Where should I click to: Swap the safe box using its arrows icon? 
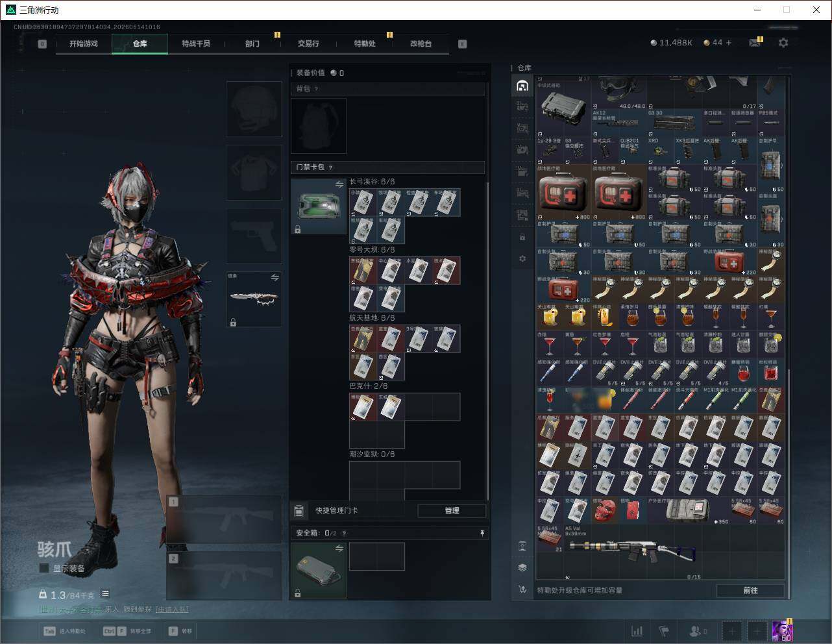coord(339,549)
